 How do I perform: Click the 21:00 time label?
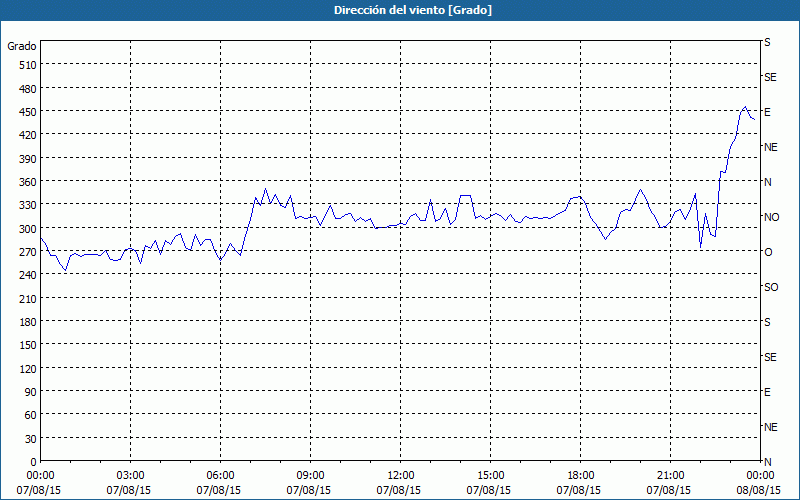pos(670,476)
